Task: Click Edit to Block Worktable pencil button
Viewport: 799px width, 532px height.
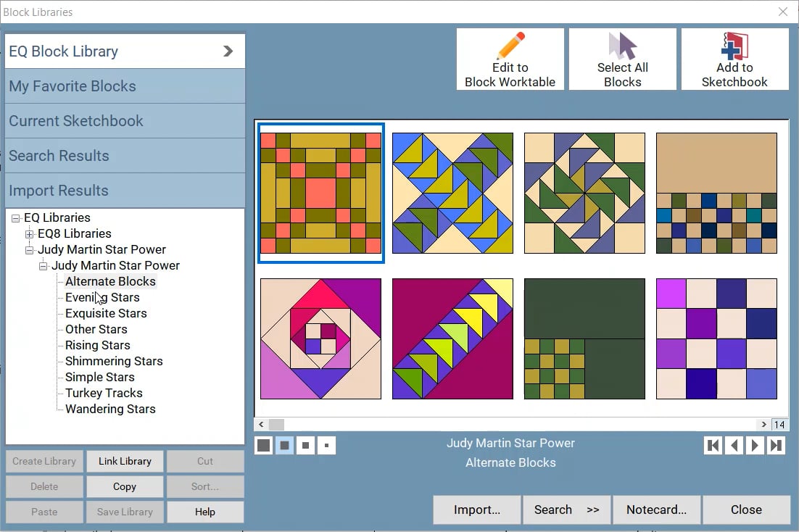Action: point(510,59)
